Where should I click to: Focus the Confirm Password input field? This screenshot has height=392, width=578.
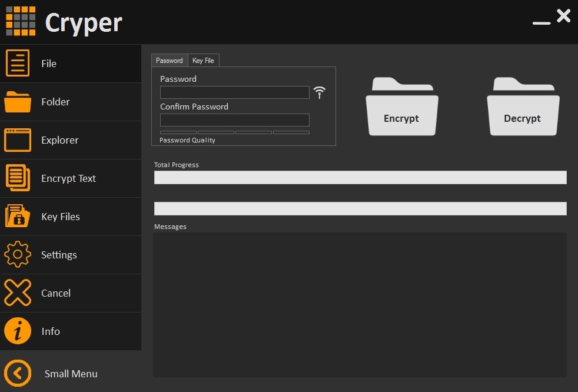[x=234, y=120]
